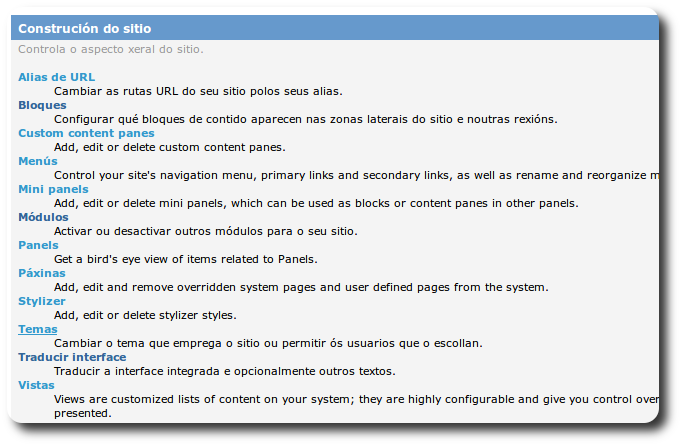
Task: Click the subtitle 'Controla o aspecto xeral do sitio'
Action: 110,49
